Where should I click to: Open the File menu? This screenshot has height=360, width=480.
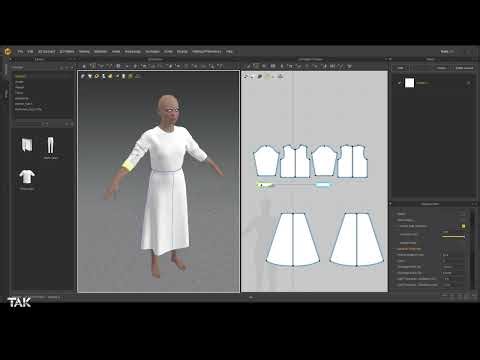tap(20, 52)
